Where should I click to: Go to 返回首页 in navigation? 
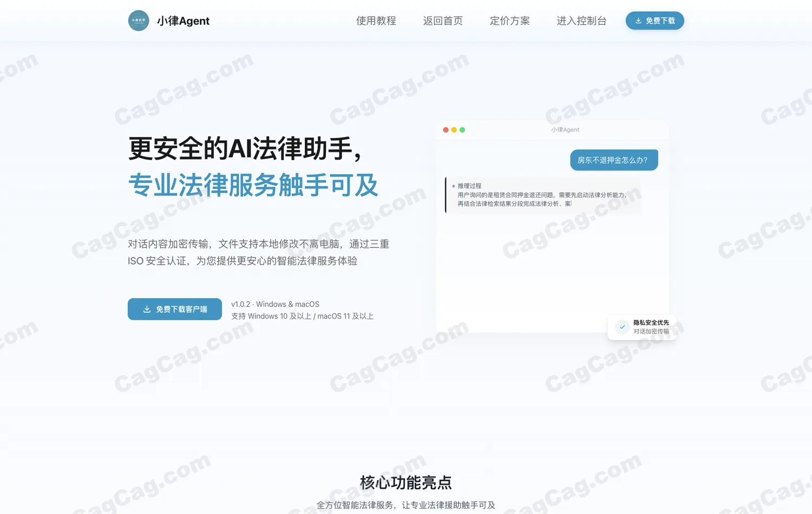(443, 21)
